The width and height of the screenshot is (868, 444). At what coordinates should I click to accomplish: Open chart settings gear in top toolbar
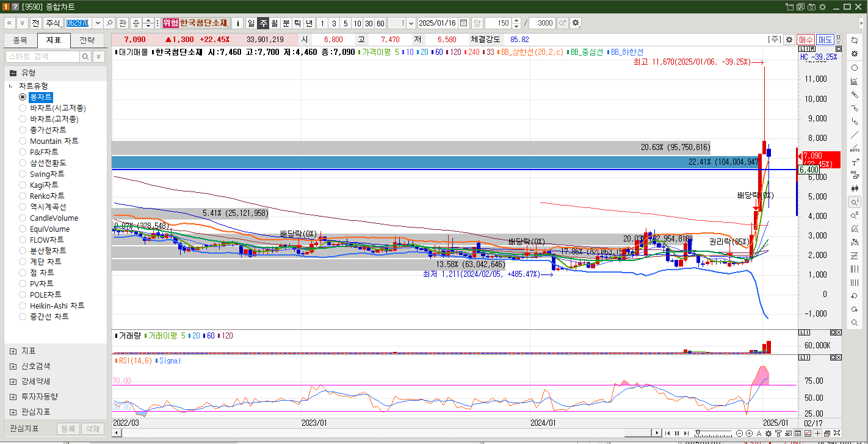(576, 23)
